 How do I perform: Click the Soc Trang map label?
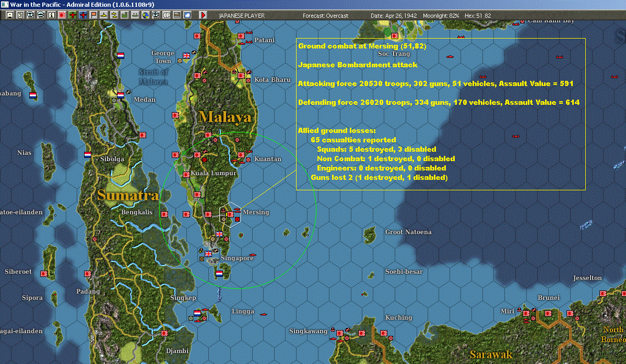coord(394,53)
